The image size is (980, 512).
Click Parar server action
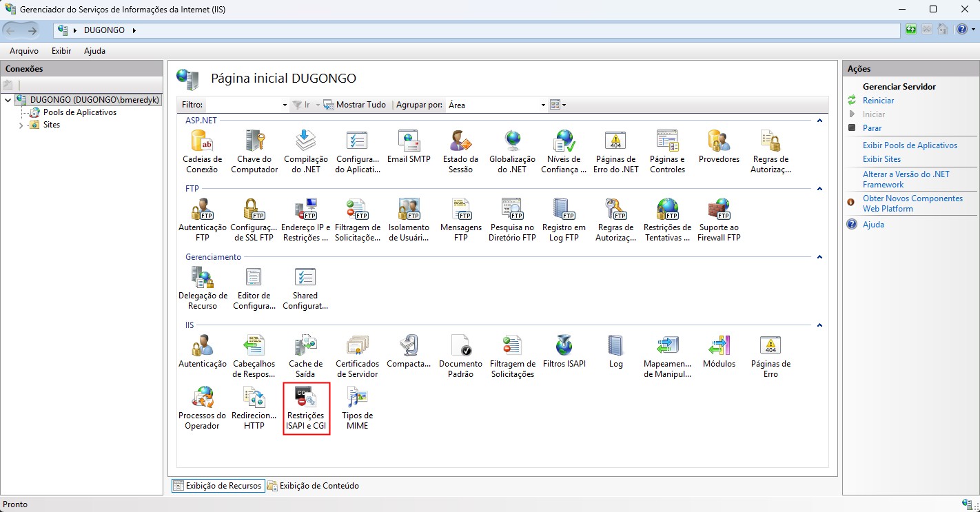coord(872,128)
